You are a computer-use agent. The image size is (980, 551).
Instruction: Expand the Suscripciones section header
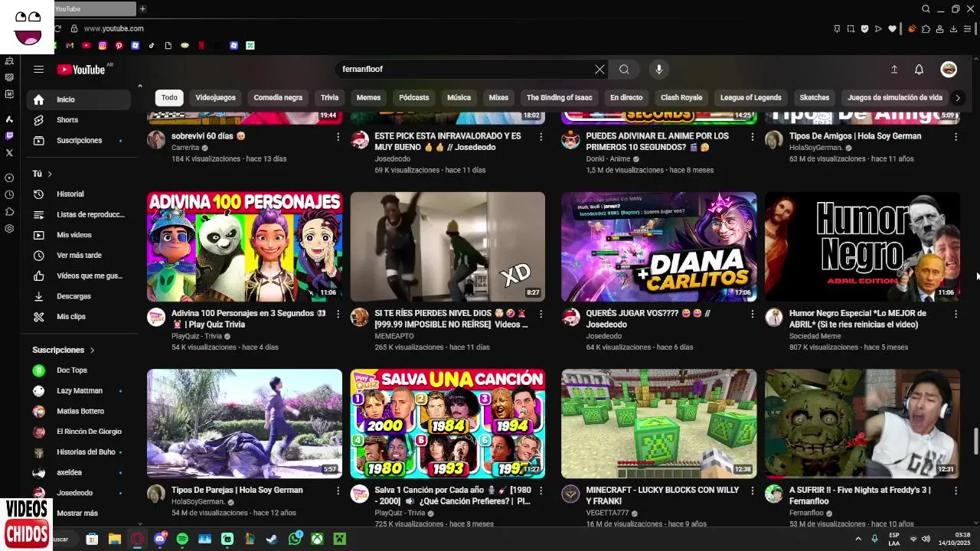coord(64,350)
